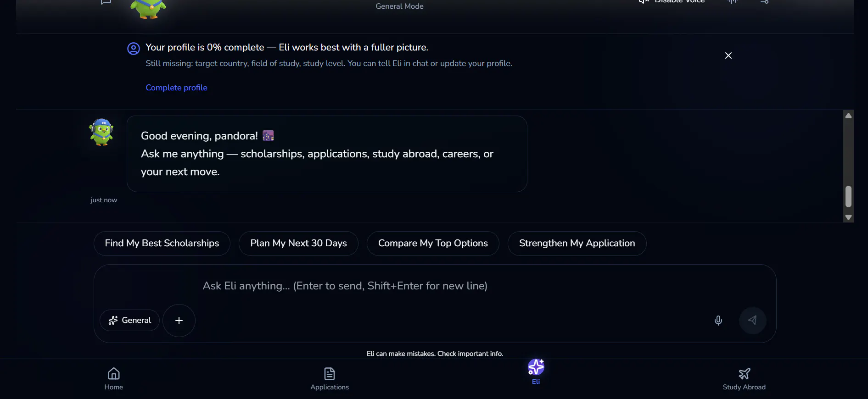Screen dimensions: 868x399
Task: Open the Study Abroad tab
Action: 744,379
